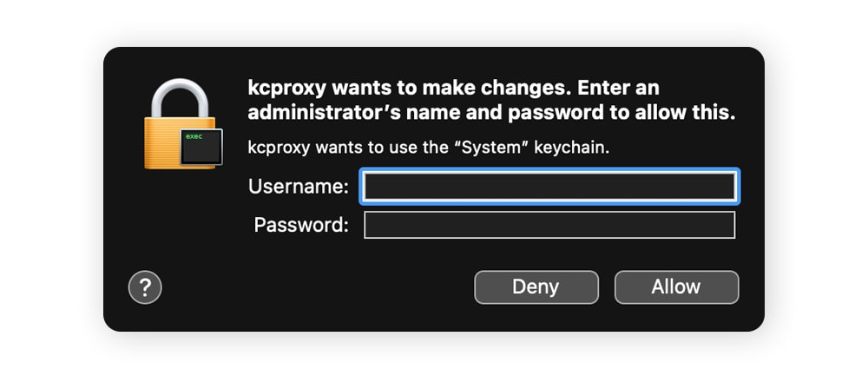Focus the Password input field
Image resolution: width=868 pixels, height=382 pixels.
[549, 225]
